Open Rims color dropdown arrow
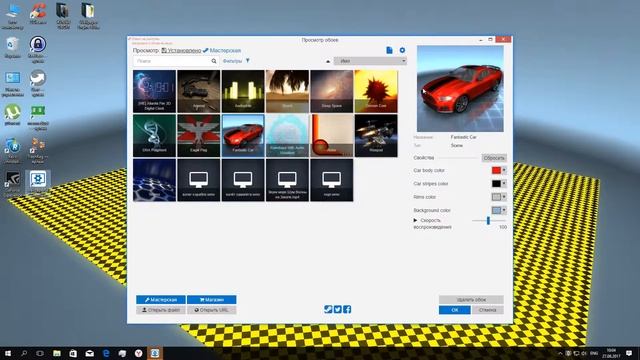Image resolution: width=640 pixels, height=360 pixels. [504, 197]
